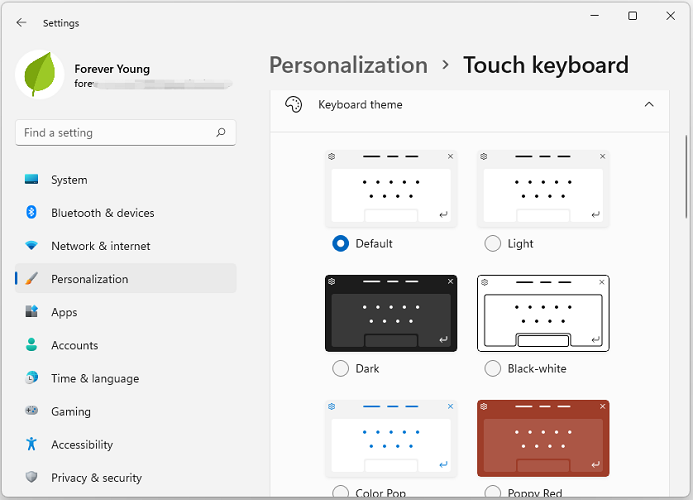Collapse the Keyboard theme section chevron
The height and width of the screenshot is (500, 693).
[649, 104]
